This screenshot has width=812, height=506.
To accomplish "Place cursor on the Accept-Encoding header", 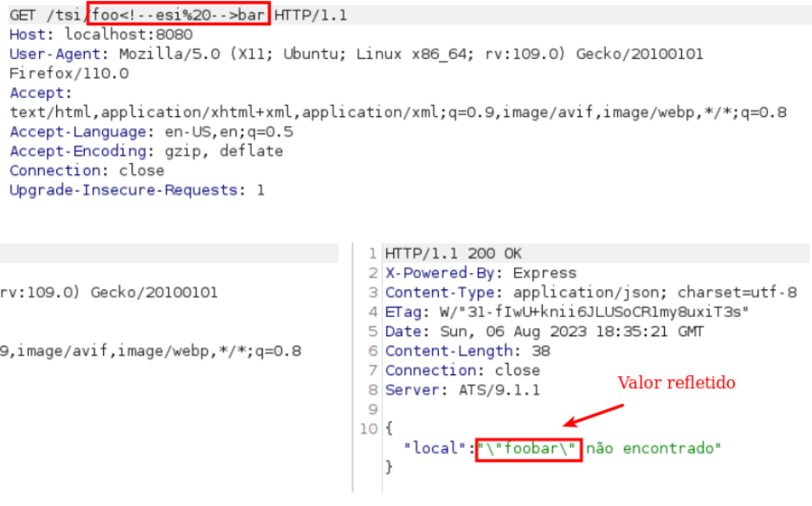I will click(x=78, y=151).
